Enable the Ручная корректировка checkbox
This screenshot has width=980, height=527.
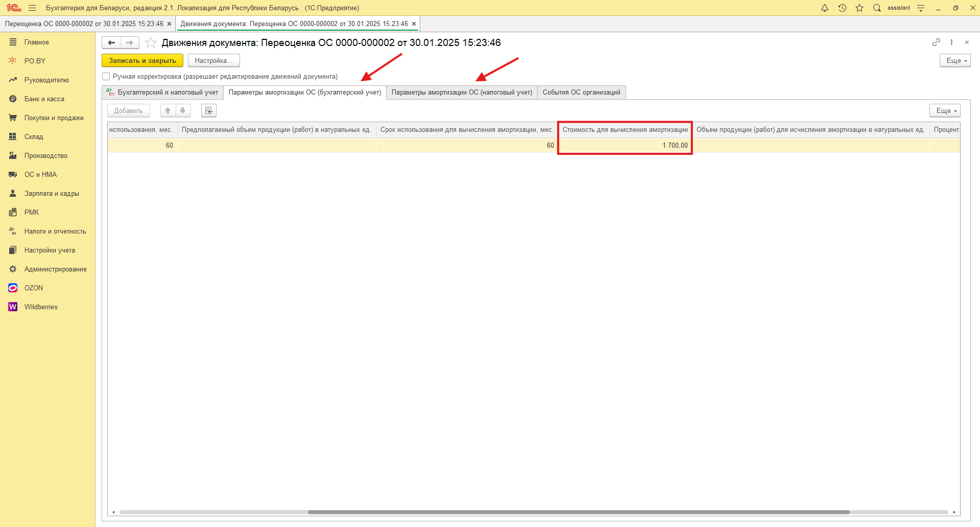pos(106,77)
